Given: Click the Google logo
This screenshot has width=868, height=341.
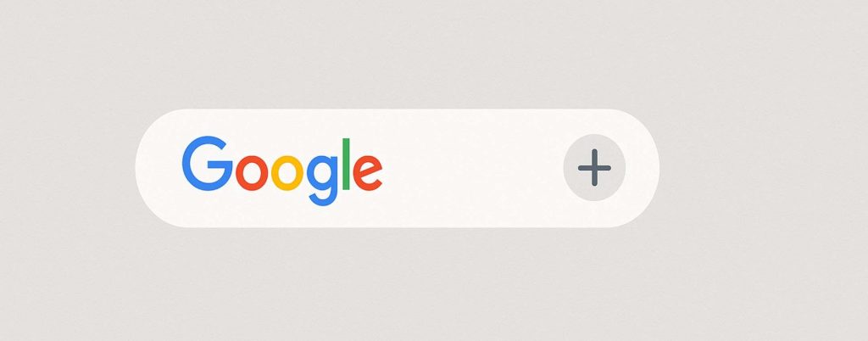Looking at the screenshot, I should click(281, 171).
